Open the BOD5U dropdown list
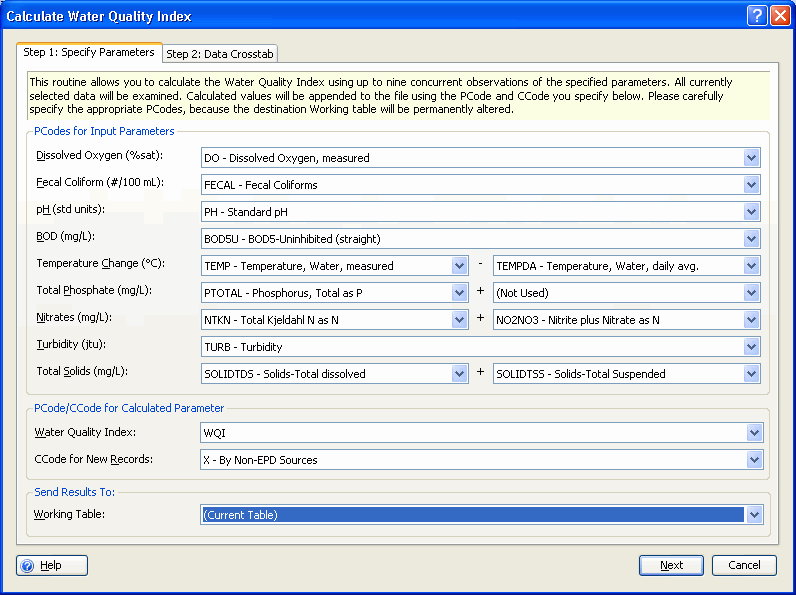Image resolution: width=796 pixels, height=595 pixels. click(752, 239)
